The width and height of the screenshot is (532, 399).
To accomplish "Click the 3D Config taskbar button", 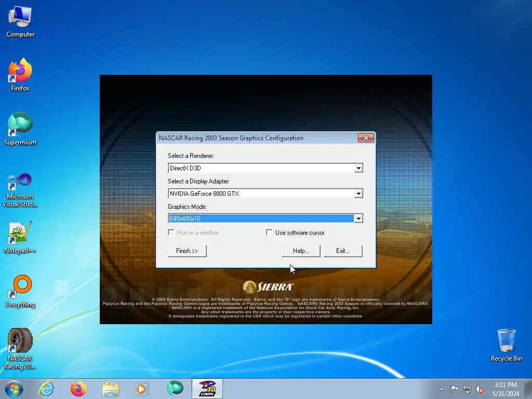I will (x=207, y=389).
